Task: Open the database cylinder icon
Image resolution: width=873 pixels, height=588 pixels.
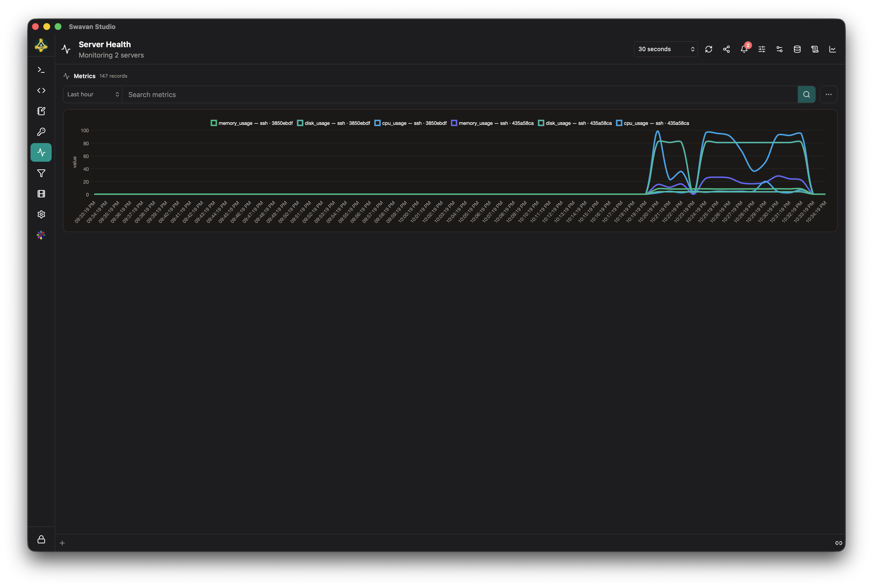Action: [797, 49]
